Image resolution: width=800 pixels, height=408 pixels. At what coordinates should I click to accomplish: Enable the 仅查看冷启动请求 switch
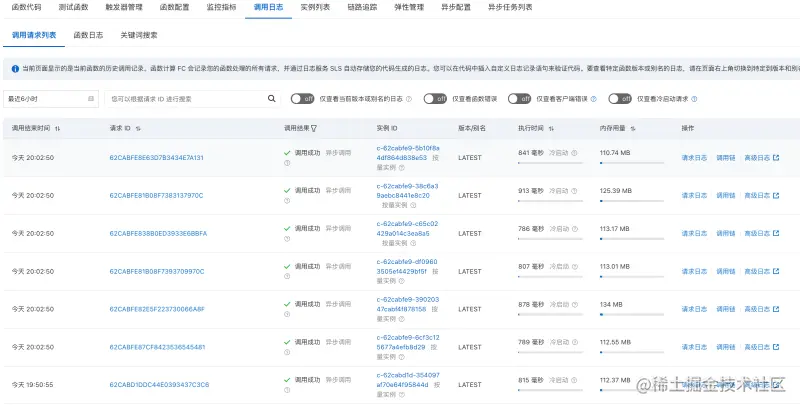[620, 99]
